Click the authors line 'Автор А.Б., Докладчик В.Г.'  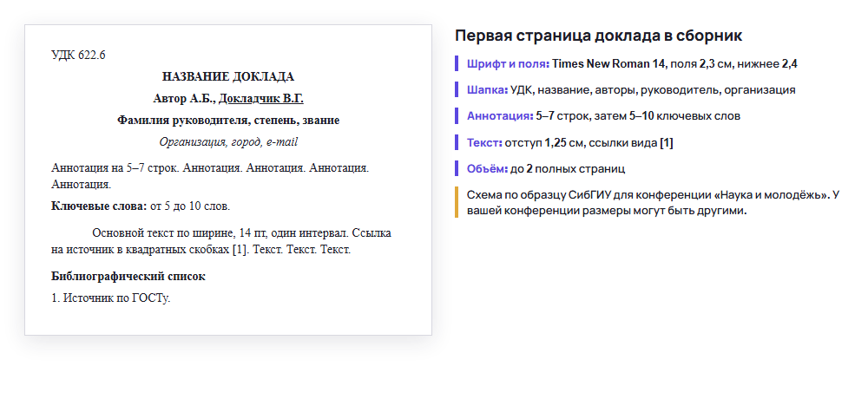click(x=228, y=99)
